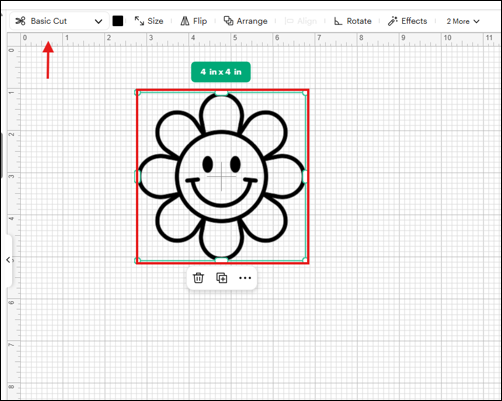The height and width of the screenshot is (401, 502).
Task: Open the Flip menu
Action: [x=194, y=21]
